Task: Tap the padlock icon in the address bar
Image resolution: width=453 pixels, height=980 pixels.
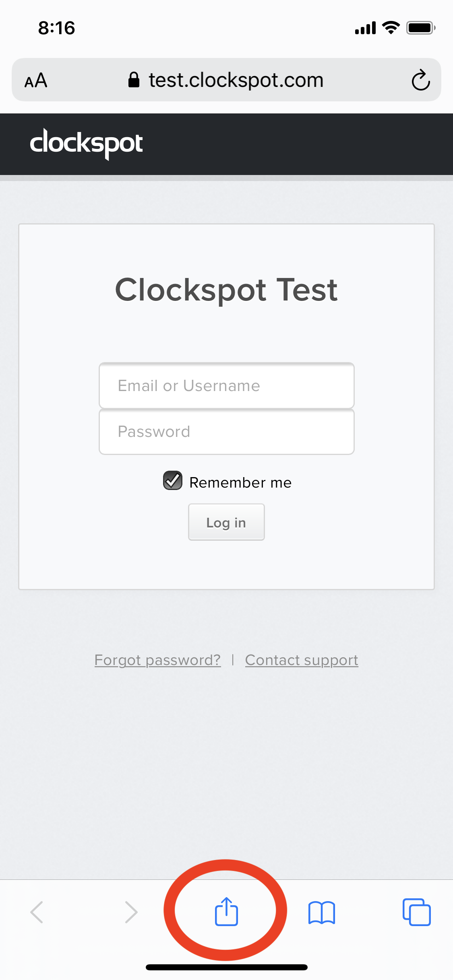Action: 134,79
